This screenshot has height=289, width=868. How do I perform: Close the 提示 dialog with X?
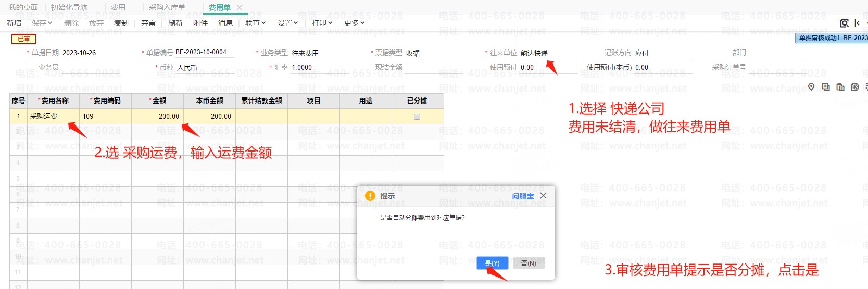(544, 196)
